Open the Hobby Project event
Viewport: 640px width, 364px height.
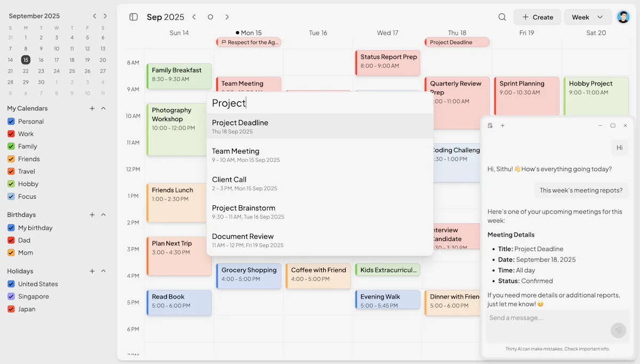tap(596, 96)
